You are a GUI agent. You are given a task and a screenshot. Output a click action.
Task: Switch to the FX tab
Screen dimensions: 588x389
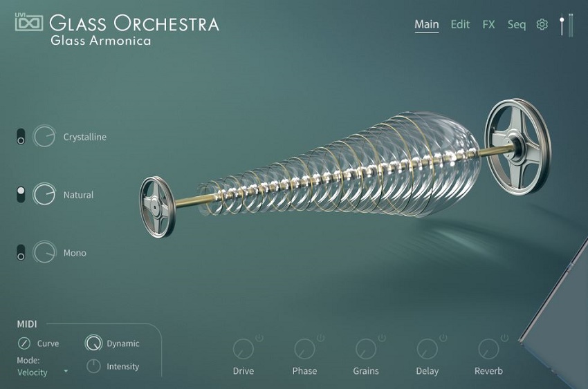[488, 25]
